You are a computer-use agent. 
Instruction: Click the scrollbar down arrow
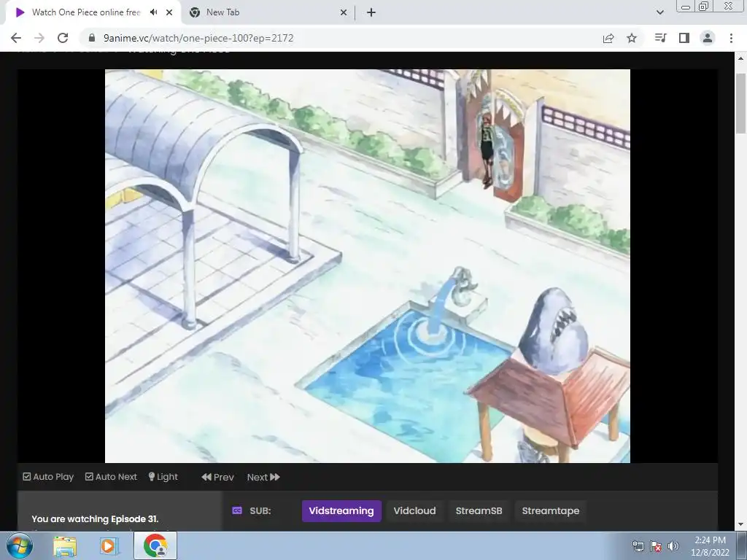click(x=740, y=524)
